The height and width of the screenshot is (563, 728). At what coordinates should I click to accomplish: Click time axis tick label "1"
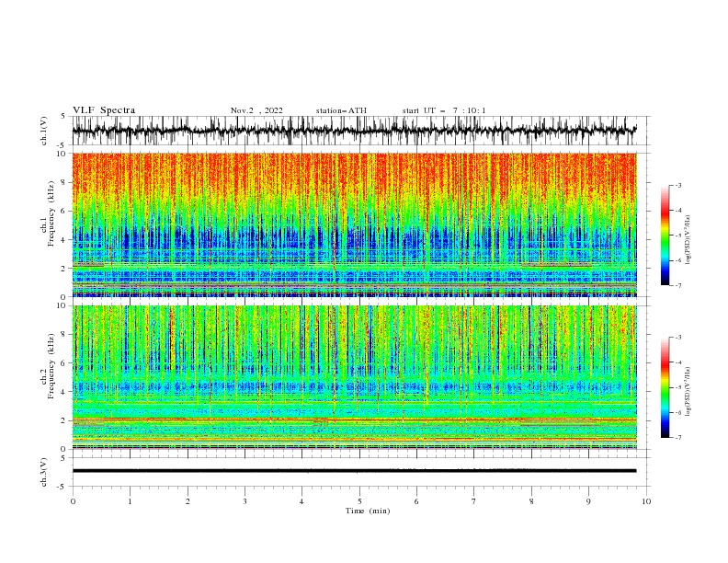(130, 501)
